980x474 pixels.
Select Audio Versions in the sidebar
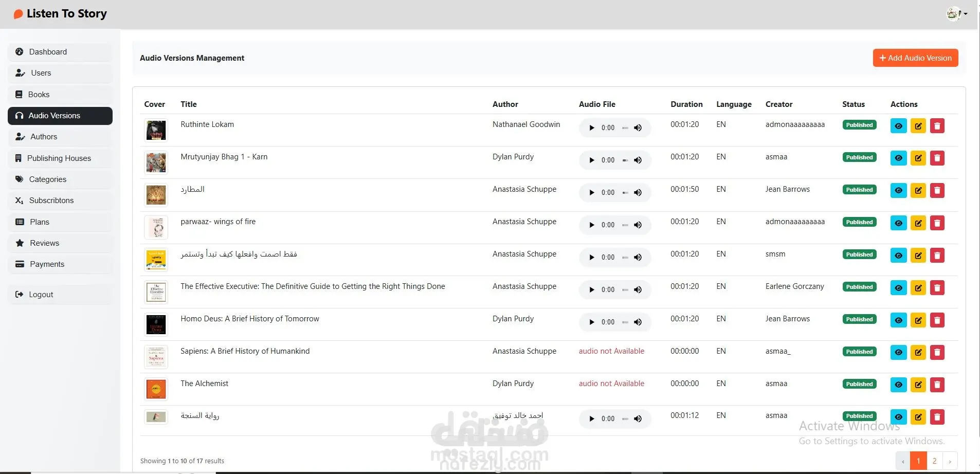[60, 116]
